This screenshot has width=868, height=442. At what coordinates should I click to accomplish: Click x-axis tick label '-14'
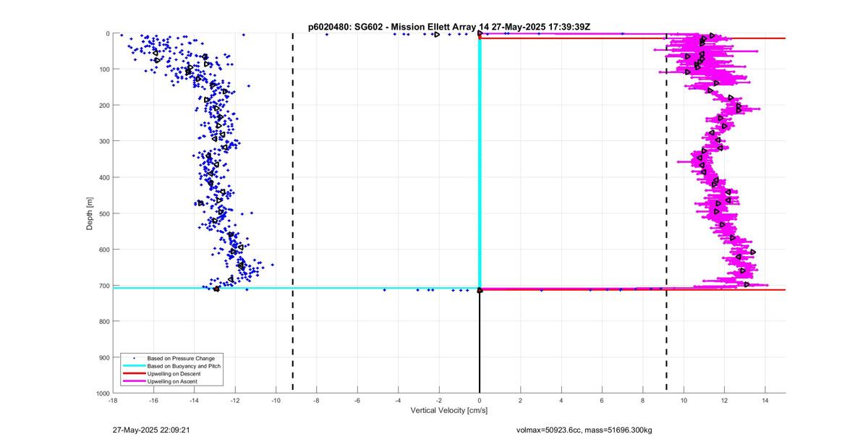(x=195, y=400)
